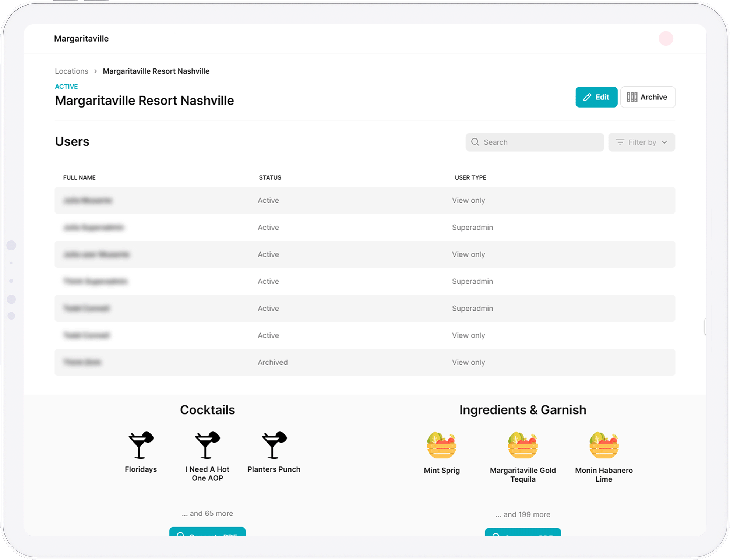Click the breadcrumb chevron separator
Viewport: 730px width, 560px height.
pyautogui.click(x=95, y=71)
